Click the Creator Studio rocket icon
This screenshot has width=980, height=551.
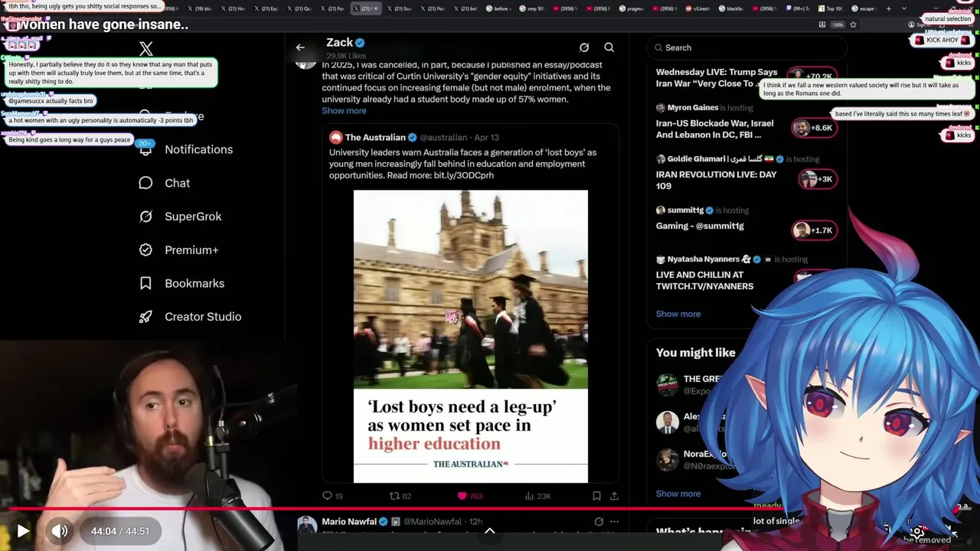(145, 317)
